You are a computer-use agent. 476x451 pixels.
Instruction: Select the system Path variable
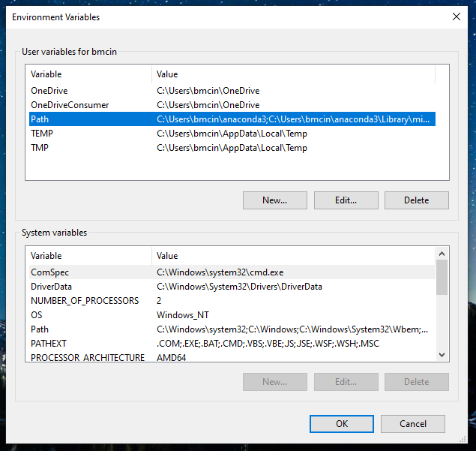click(x=40, y=329)
